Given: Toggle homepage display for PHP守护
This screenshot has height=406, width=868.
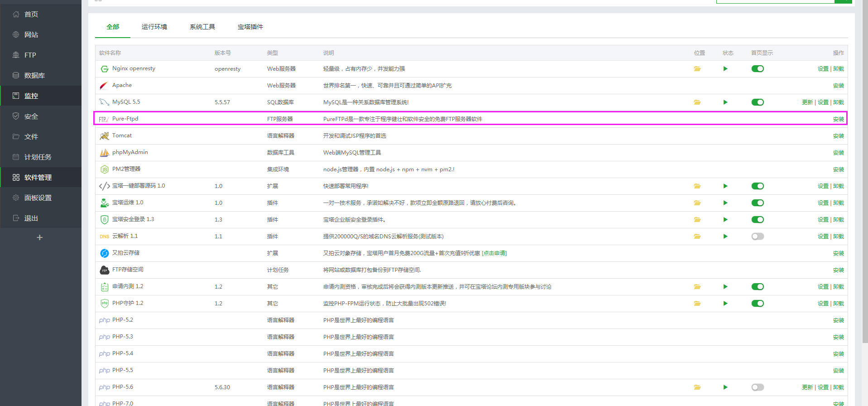Looking at the screenshot, I should tap(758, 304).
